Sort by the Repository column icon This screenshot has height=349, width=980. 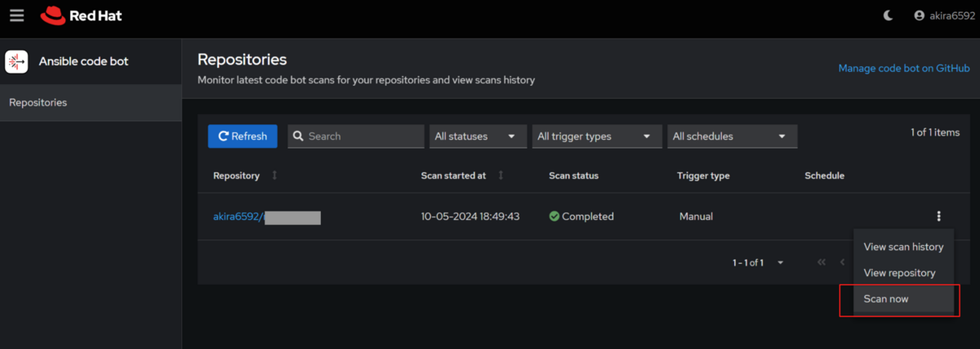[274, 176]
